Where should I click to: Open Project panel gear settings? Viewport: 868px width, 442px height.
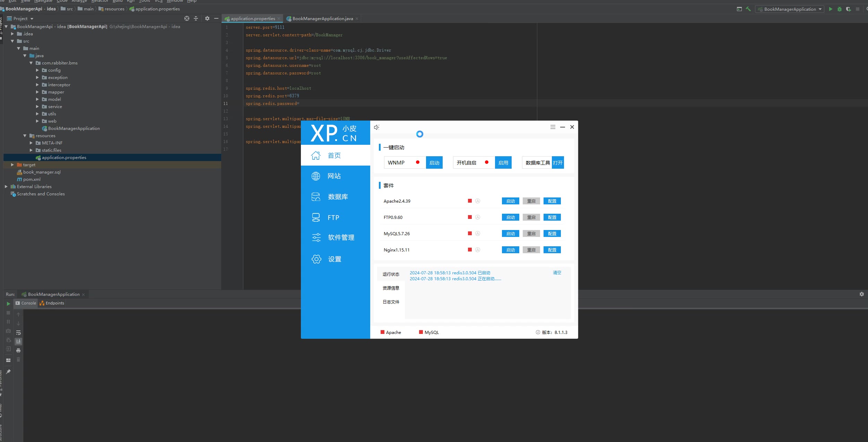(207, 18)
